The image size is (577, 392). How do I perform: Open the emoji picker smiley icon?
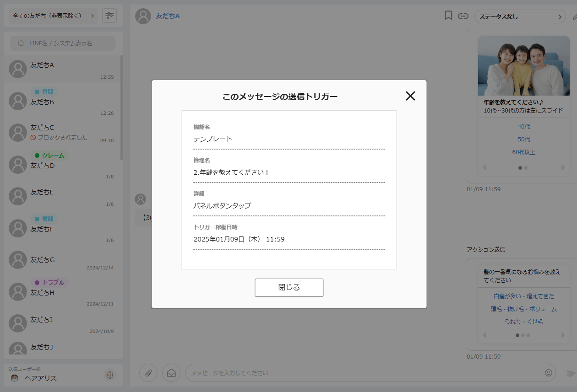pyautogui.click(x=548, y=373)
